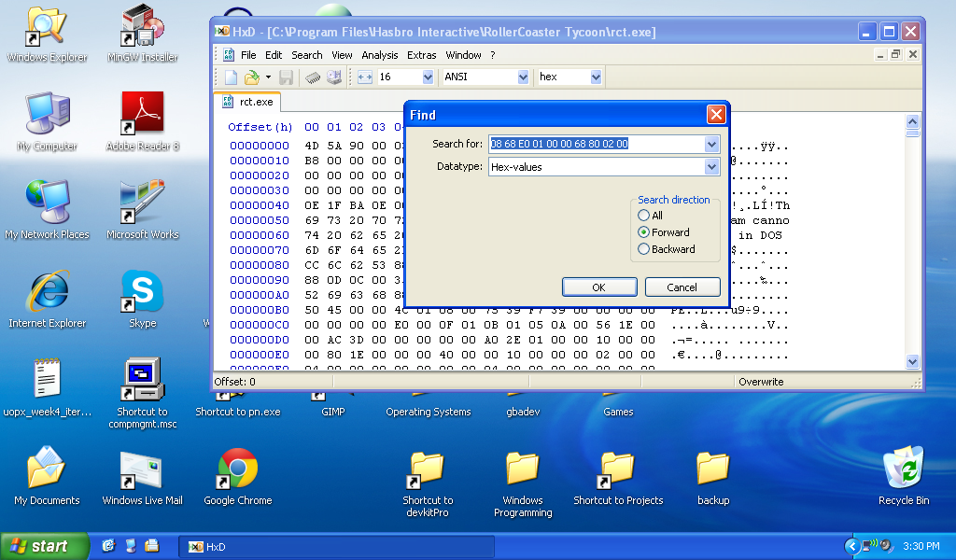Click the Open disk icon in toolbar
Viewport: 956px width, 560px height.
pyautogui.click(x=333, y=77)
